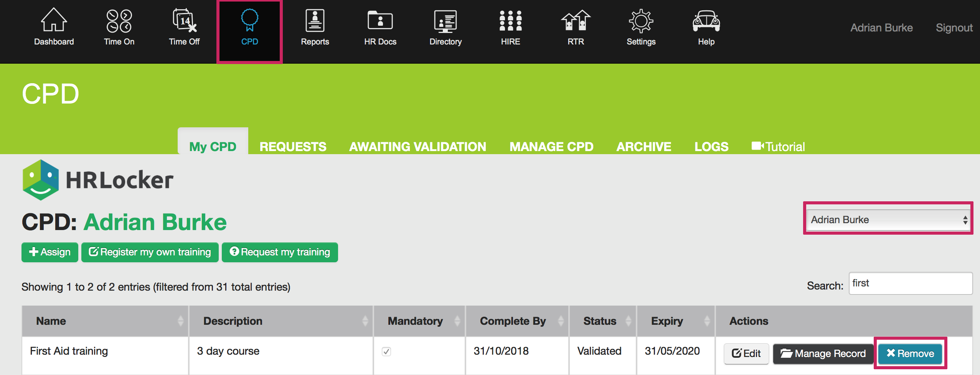
Task: Sort table by Status column
Action: pyautogui.click(x=602, y=321)
